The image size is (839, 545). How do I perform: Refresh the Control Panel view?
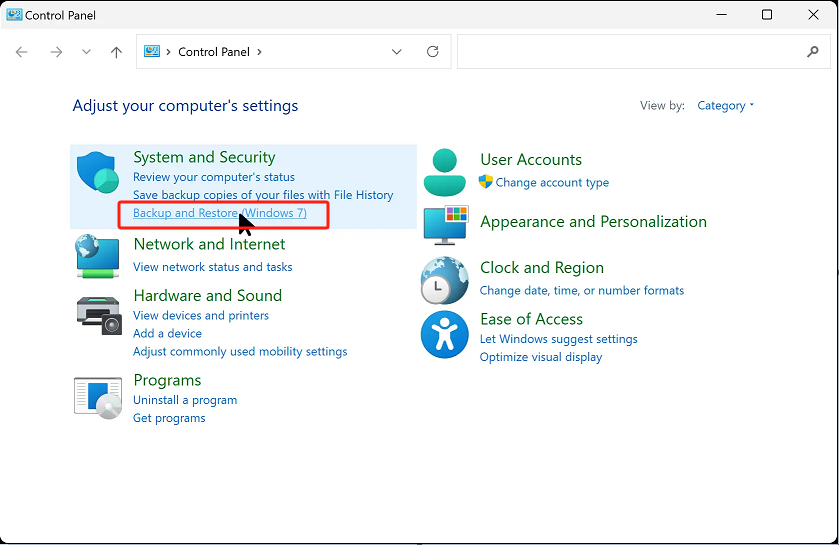tap(432, 51)
